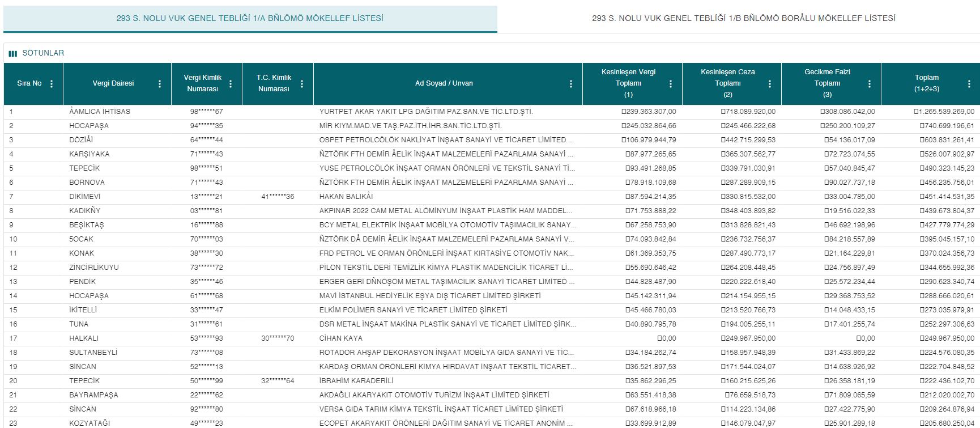
Task: Click the İBRAHİM KARADERİLİ name cell
Action: point(356,381)
